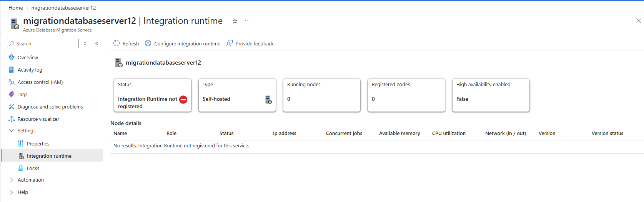644x202 pixels.
Task: Click the Network (in / out) column header
Action: tap(506, 134)
